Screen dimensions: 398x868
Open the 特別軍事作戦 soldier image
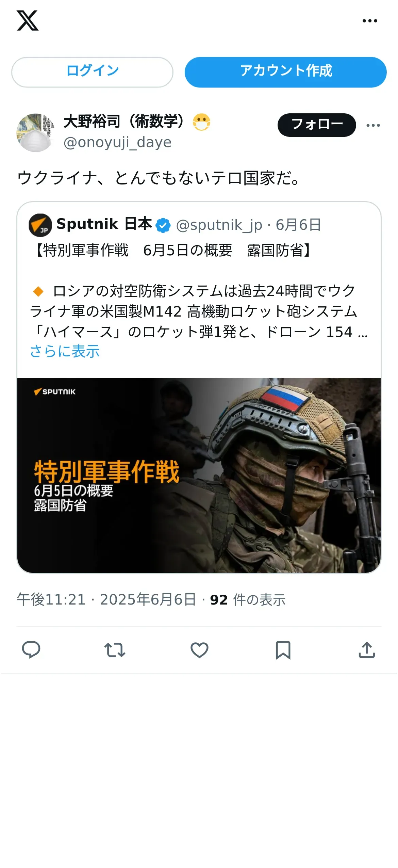[x=199, y=475]
